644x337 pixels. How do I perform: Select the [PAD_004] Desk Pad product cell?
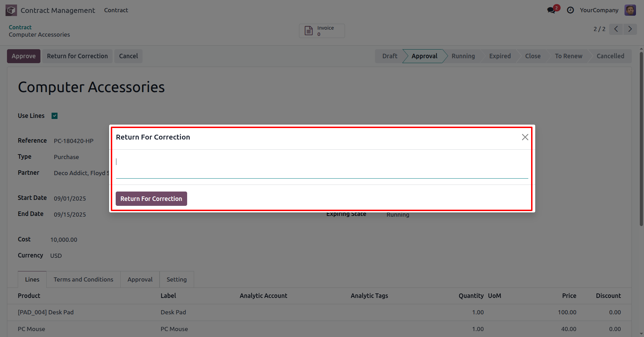coord(46,312)
